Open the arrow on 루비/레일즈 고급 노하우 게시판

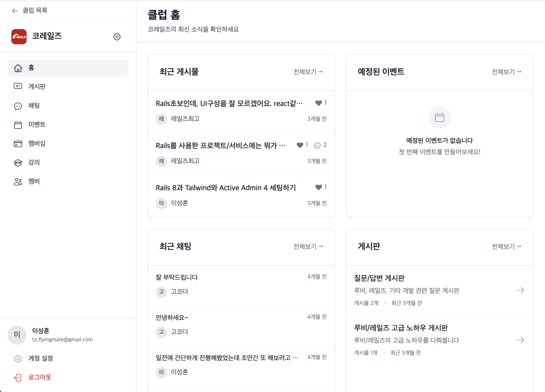(520, 340)
